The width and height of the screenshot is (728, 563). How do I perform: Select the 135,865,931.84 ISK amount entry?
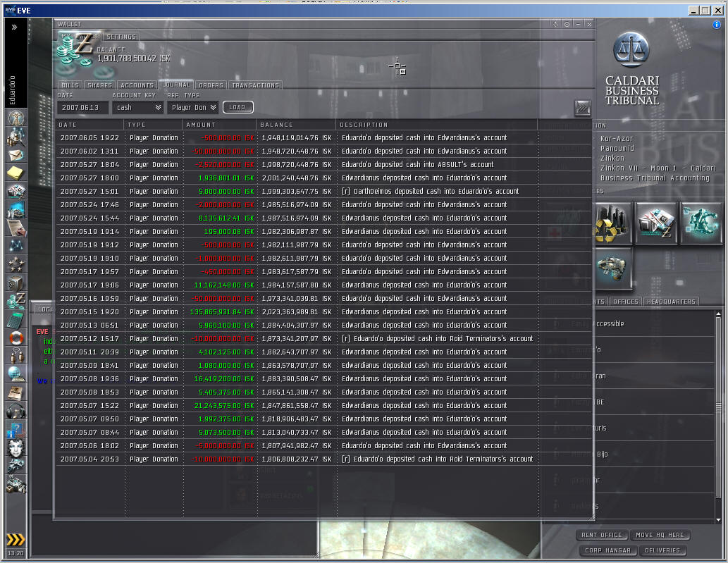(x=323, y=312)
